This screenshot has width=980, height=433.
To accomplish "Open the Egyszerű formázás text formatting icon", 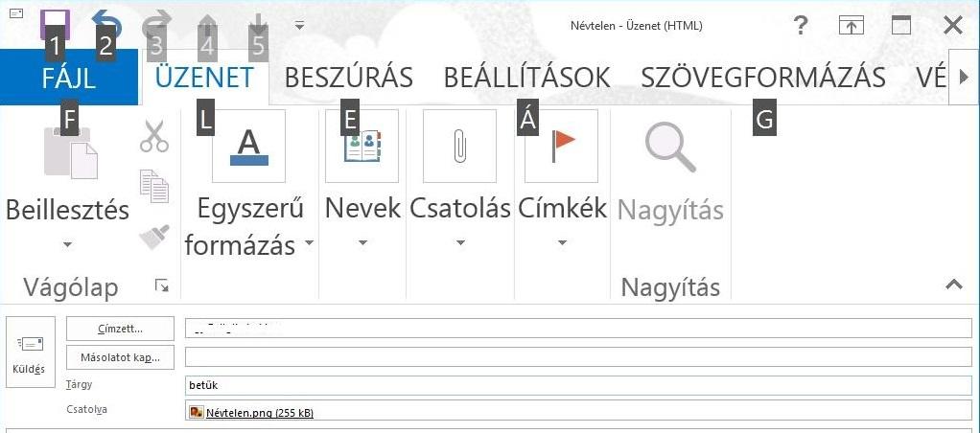I will 248,147.
